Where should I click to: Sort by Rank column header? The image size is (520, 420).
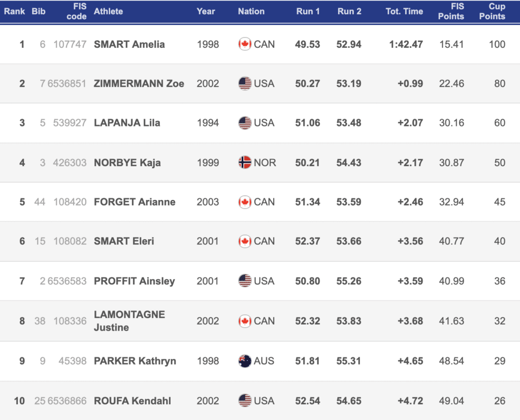[x=15, y=11]
